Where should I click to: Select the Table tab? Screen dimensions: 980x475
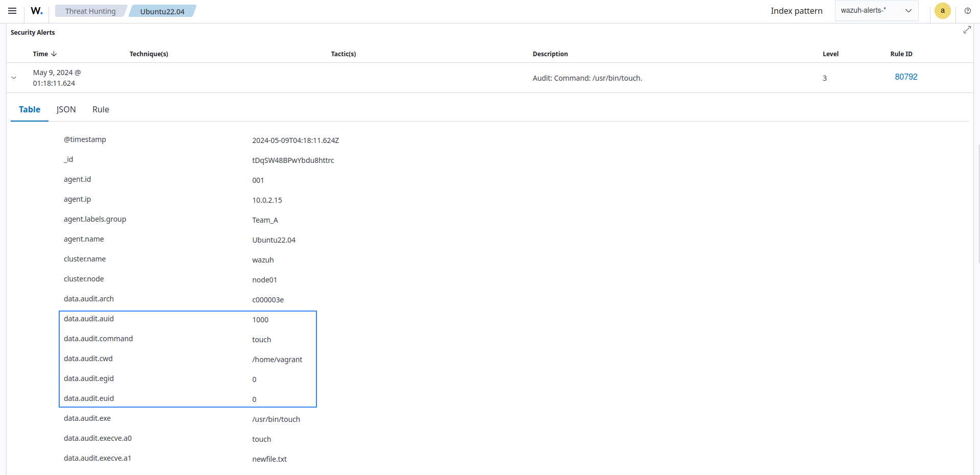pyautogui.click(x=29, y=109)
